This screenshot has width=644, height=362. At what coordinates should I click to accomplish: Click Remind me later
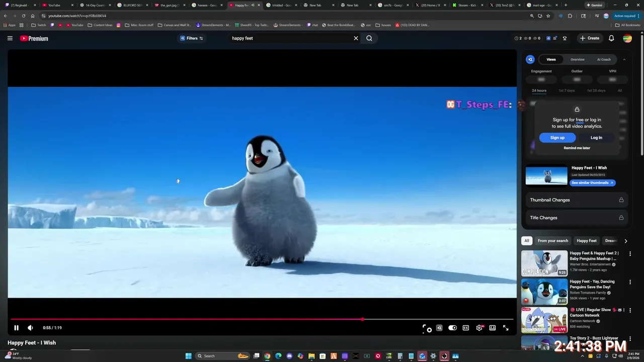(577, 148)
